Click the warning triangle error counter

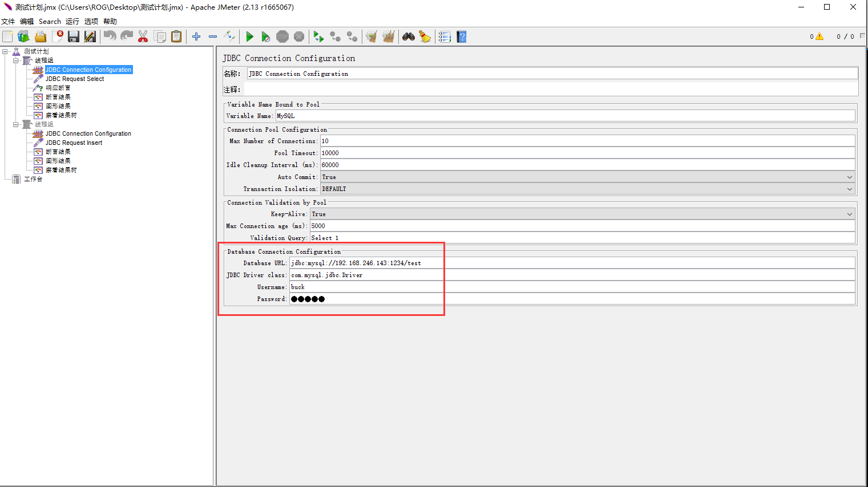819,36
